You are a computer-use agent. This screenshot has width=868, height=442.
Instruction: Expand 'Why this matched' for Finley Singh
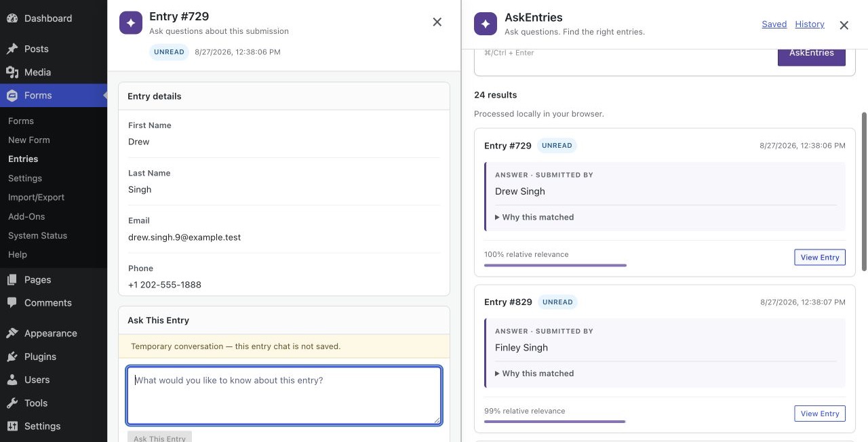[534, 374]
